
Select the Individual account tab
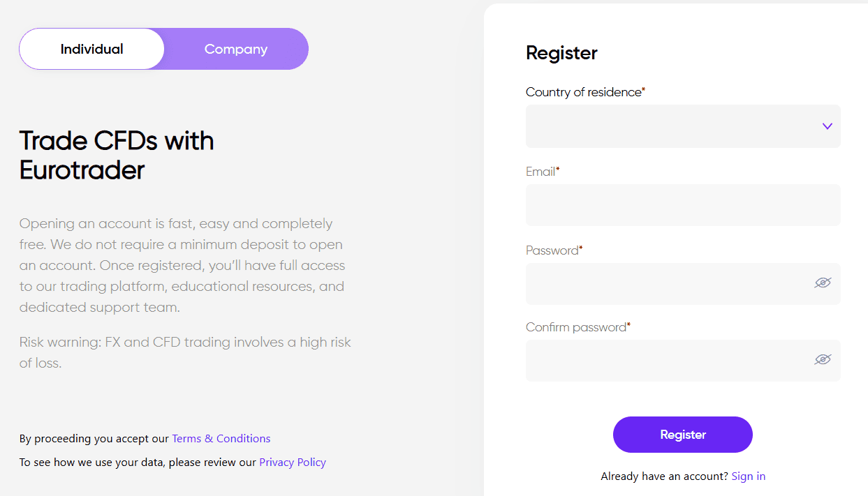[x=91, y=49]
